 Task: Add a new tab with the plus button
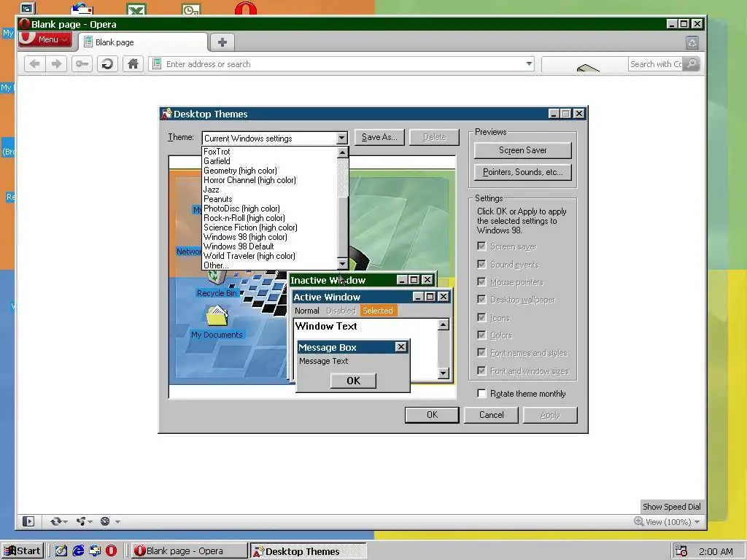(x=222, y=42)
